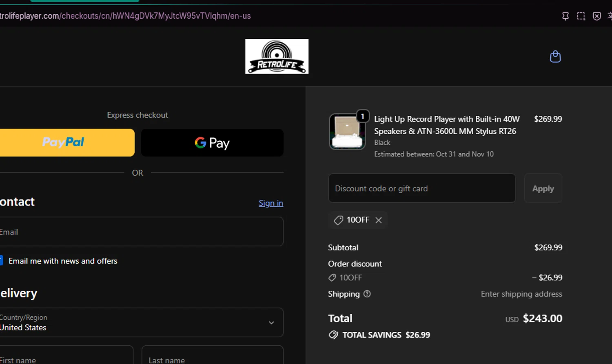This screenshot has height=364, width=612.
Task: Click the Express checkout heading
Action: coord(137,115)
